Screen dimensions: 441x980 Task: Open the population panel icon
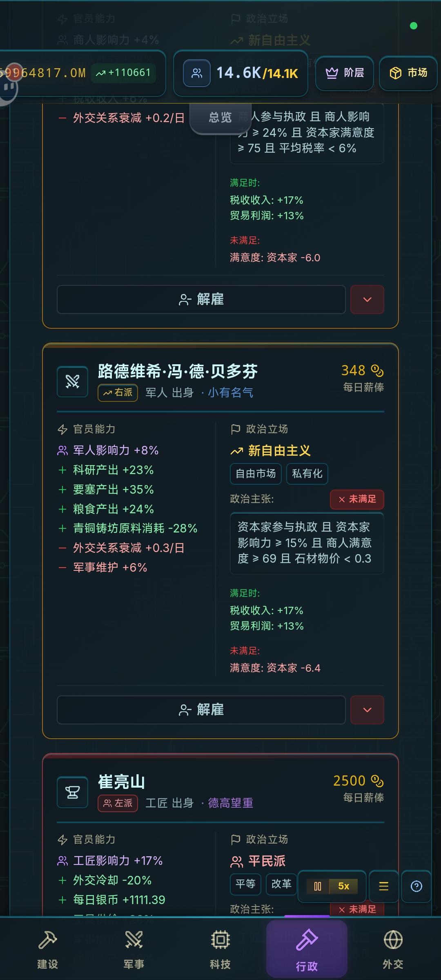click(x=197, y=73)
